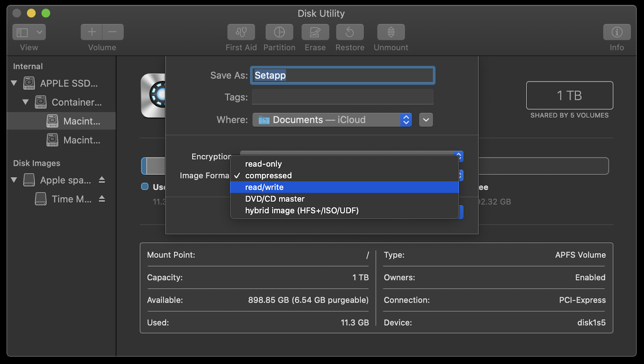This screenshot has height=364, width=644.
Task: Eject the Time Machine disk image
Action: click(x=101, y=199)
